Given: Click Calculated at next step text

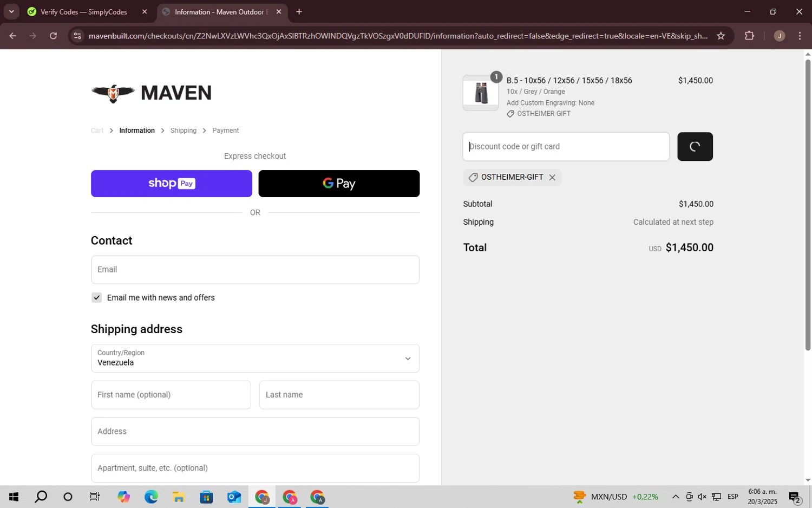Looking at the screenshot, I should pos(673,222).
